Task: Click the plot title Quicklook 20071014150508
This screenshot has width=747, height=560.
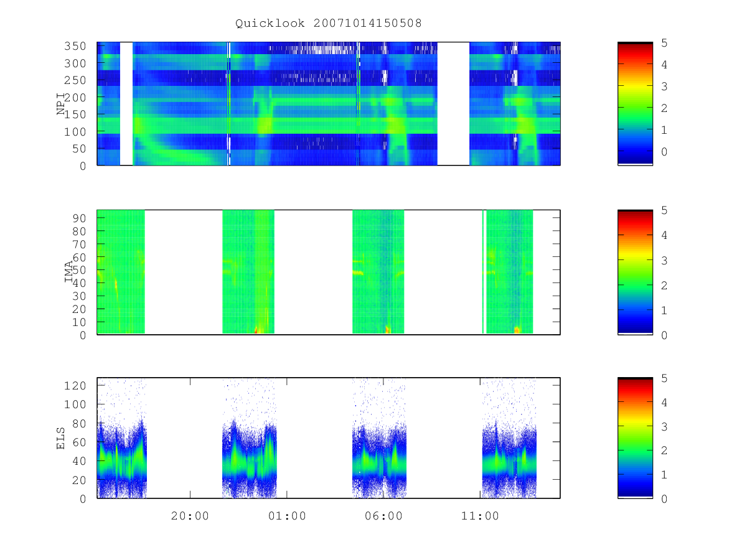Action: click(328, 24)
